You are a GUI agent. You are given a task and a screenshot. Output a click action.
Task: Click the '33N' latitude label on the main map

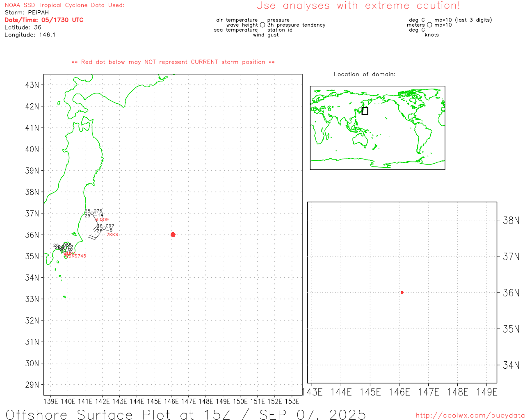pos(32,299)
